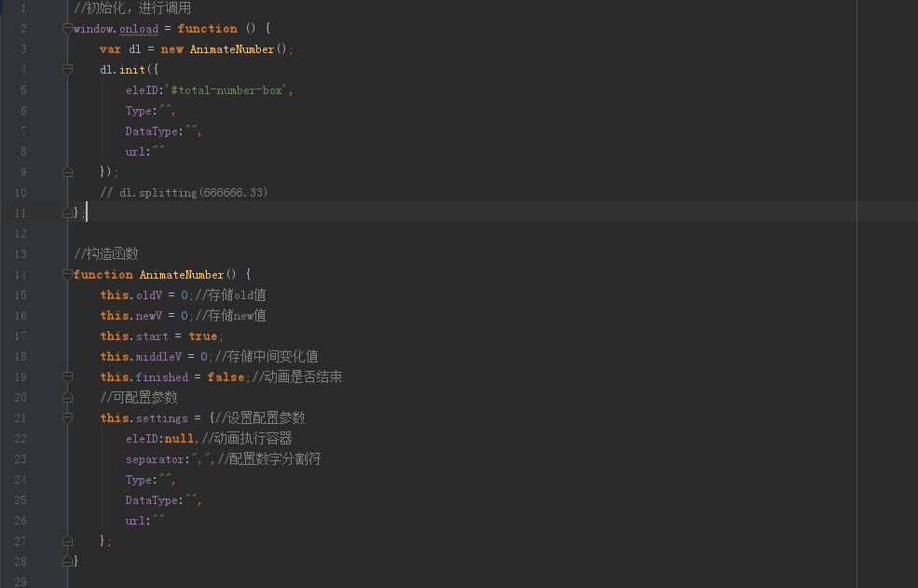Click the 'init' method call on line 4
This screenshot has width=918, height=588.
(132, 70)
